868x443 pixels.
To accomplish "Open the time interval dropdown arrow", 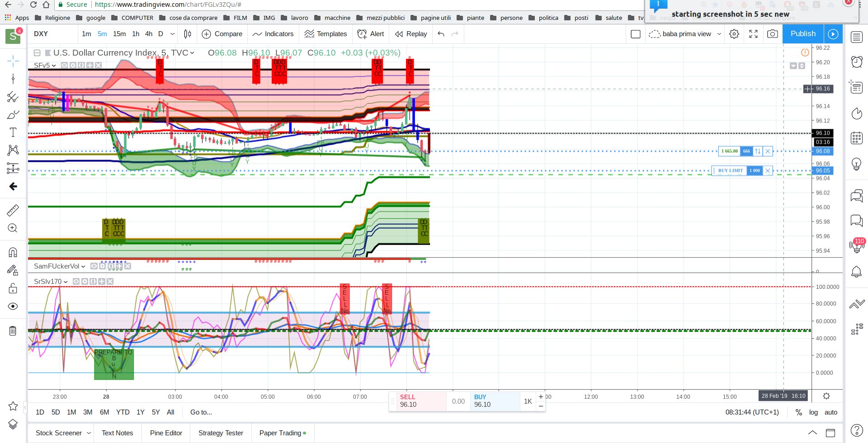I will click(172, 34).
